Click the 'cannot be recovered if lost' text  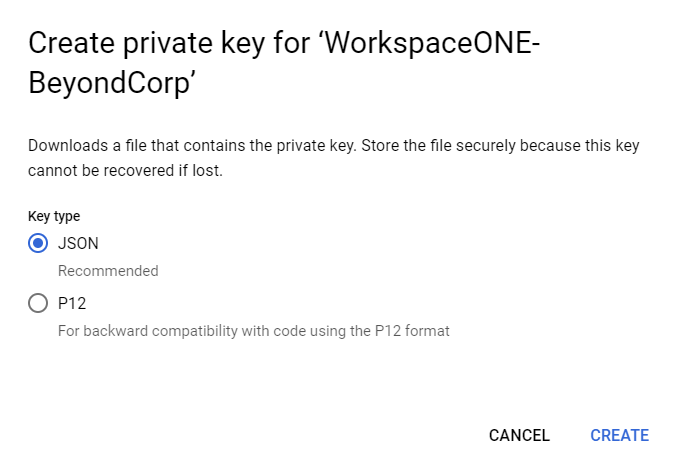coord(124,171)
